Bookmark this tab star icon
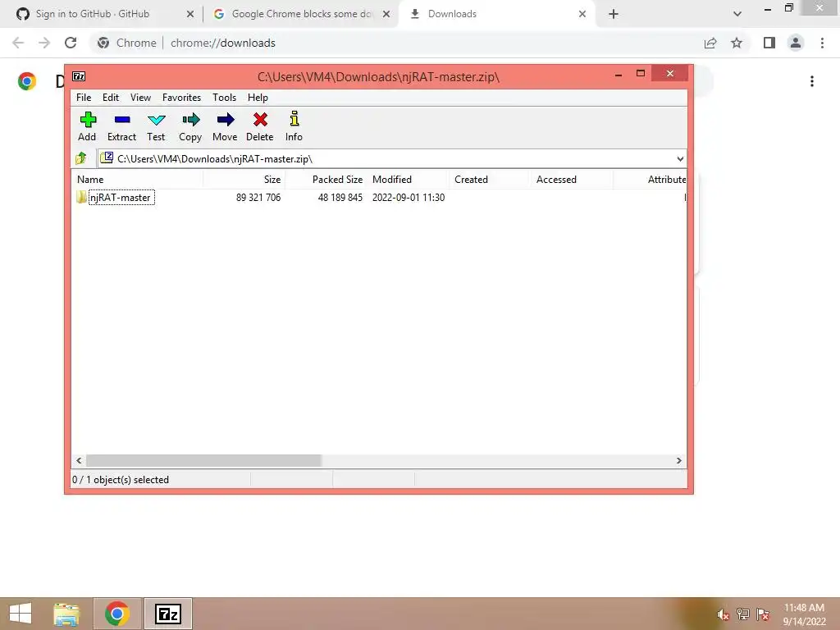 tap(737, 43)
